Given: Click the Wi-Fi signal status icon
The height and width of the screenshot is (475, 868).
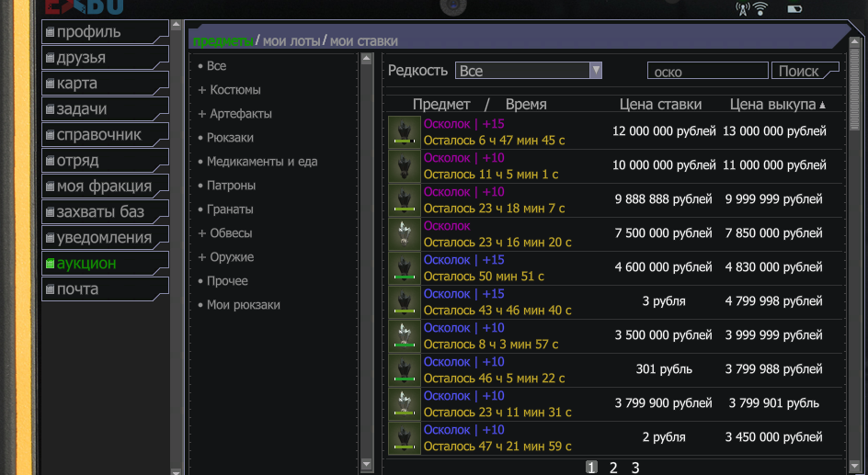Looking at the screenshot, I should click(760, 9).
